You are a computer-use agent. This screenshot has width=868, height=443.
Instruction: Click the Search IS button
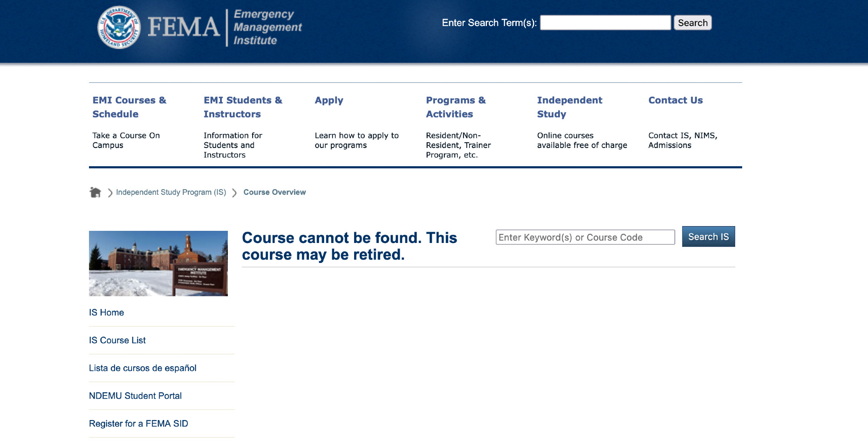[x=708, y=236]
